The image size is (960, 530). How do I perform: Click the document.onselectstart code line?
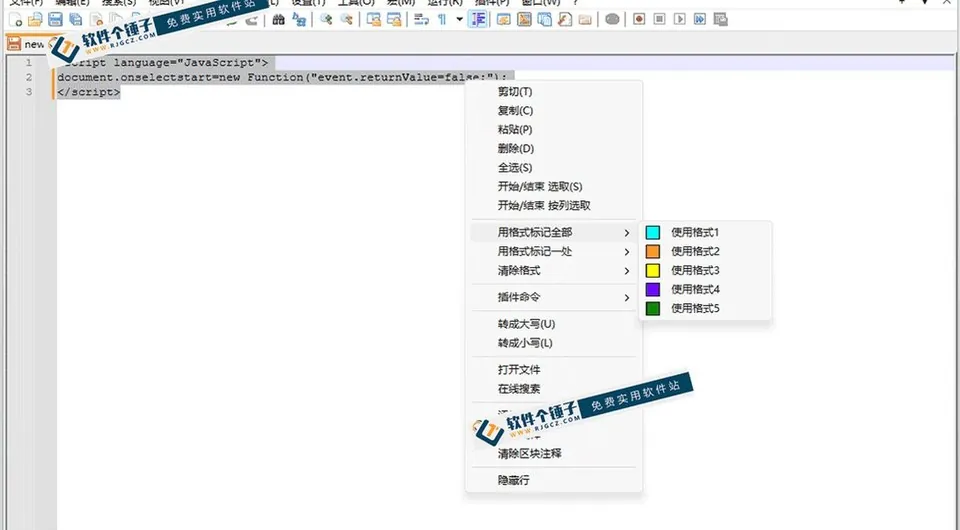tap(282, 77)
